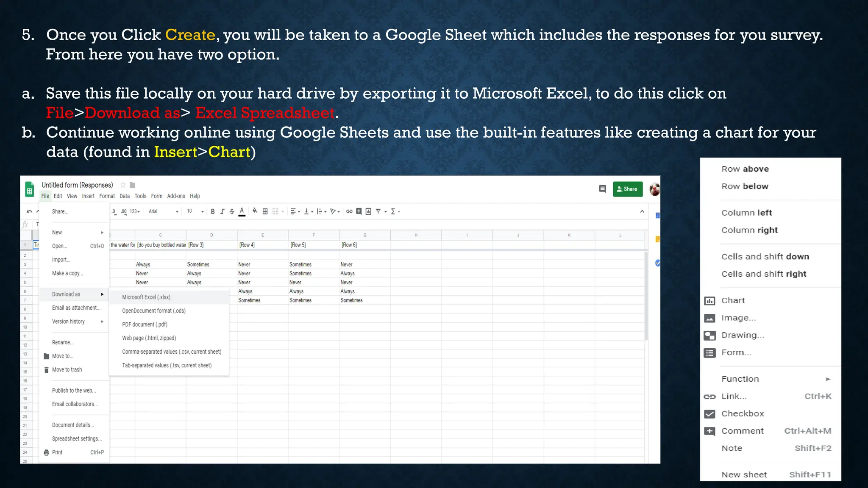868x488 pixels.
Task: Open the font size 10 dropdown
Action: pos(195,211)
